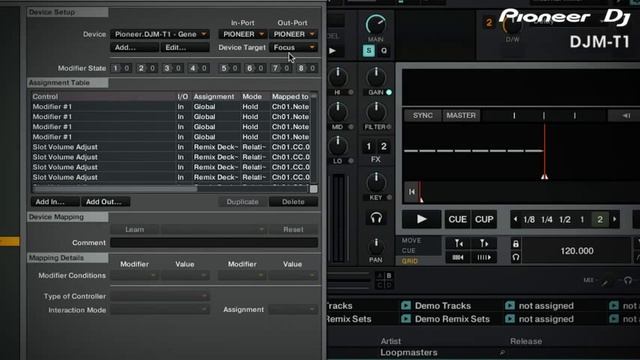
Task: Click the Reset button
Action: click(293, 229)
